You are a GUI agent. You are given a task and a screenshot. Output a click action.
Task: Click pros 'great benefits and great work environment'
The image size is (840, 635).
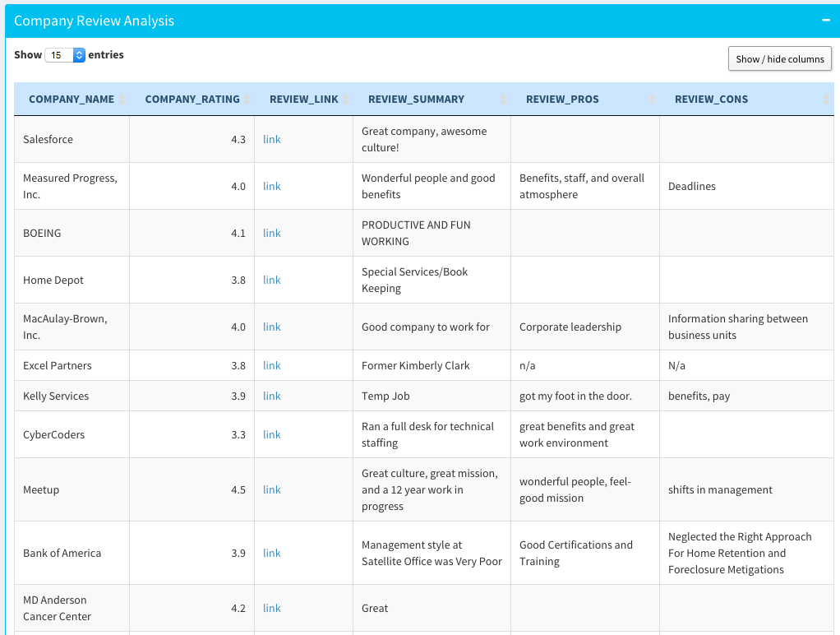pyautogui.click(x=576, y=434)
